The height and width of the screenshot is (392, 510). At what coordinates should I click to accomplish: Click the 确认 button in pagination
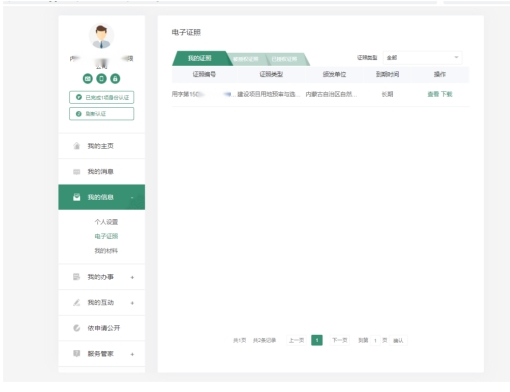pos(398,341)
